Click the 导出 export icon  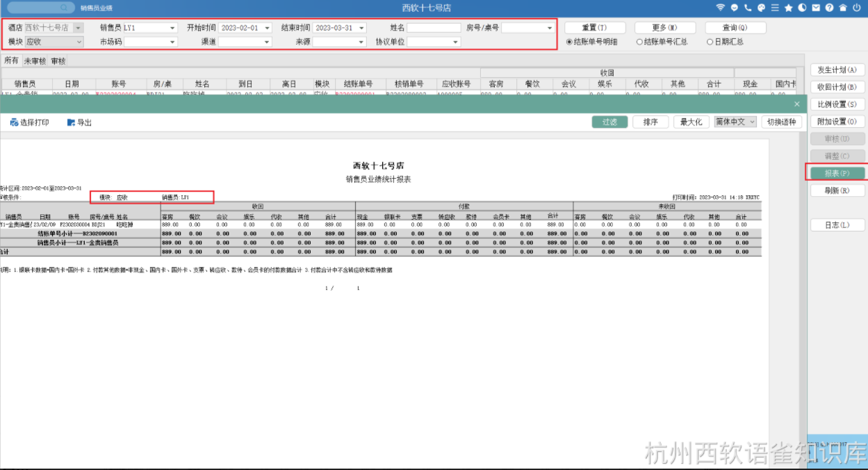pyautogui.click(x=71, y=122)
